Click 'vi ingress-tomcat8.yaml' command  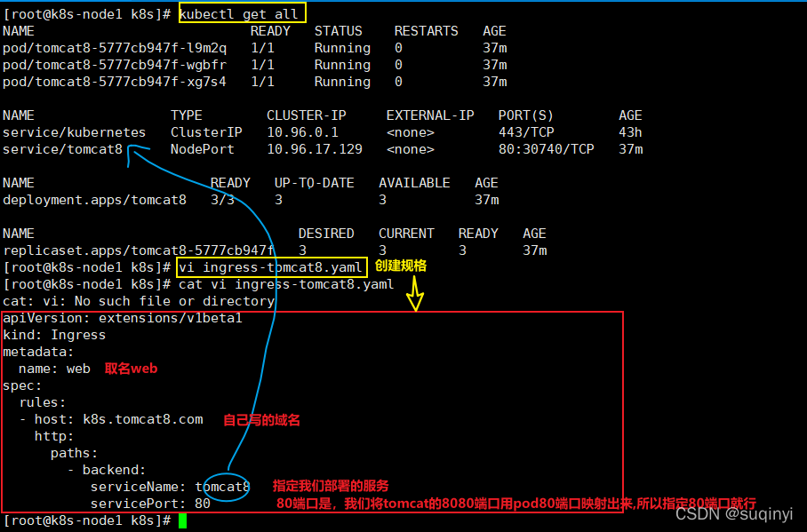coord(271,267)
